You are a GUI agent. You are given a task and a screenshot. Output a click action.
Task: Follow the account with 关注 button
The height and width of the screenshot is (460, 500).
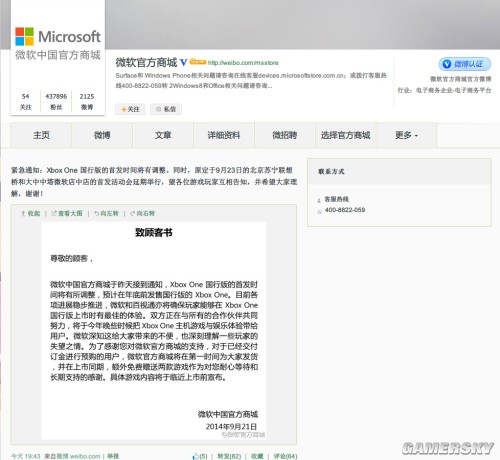coord(130,109)
